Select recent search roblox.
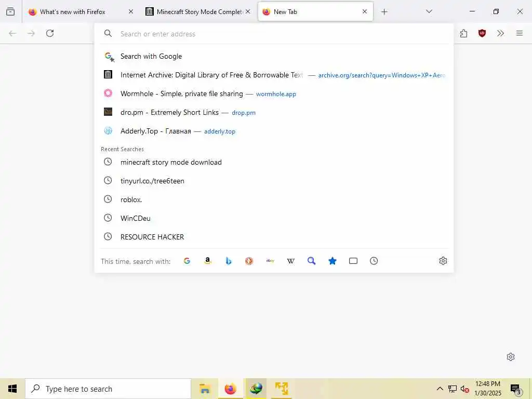This screenshot has height=399, width=532. 274,199
